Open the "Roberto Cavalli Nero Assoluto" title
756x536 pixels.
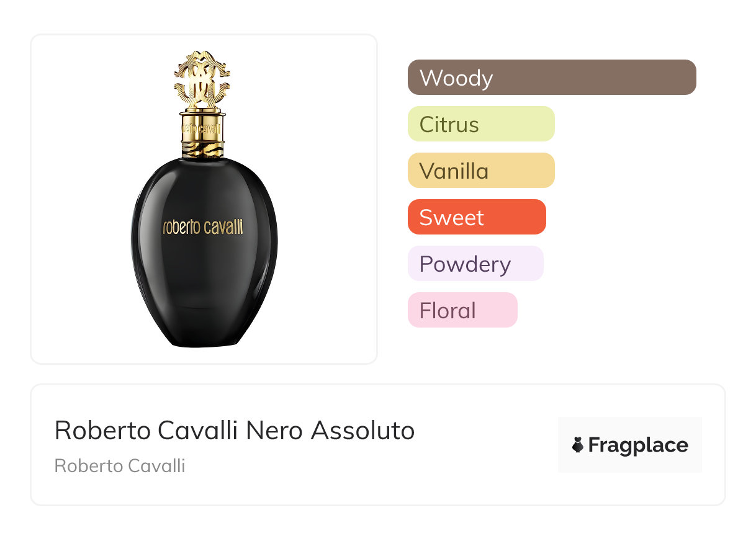tap(235, 431)
